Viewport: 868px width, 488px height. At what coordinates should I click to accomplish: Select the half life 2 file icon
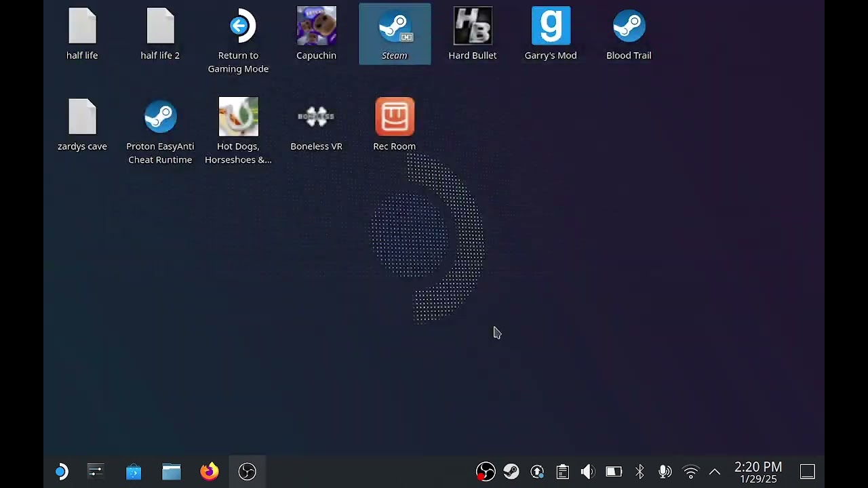(160, 34)
